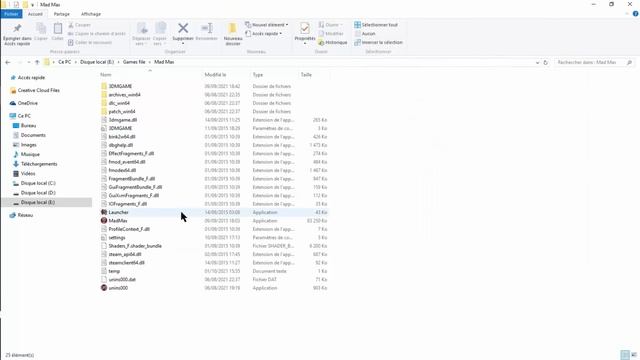640x360 pixels.
Task: Click the Renommer icon
Action: pyautogui.click(x=207, y=32)
